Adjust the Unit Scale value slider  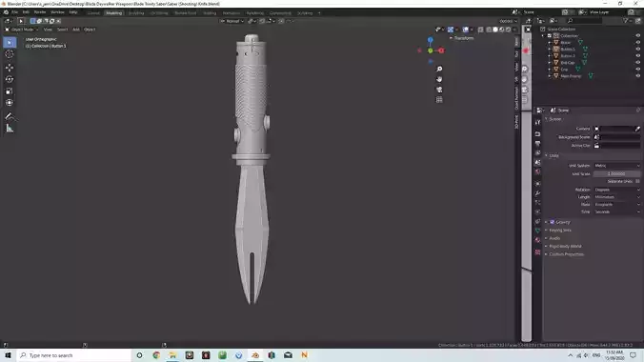(x=617, y=173)
